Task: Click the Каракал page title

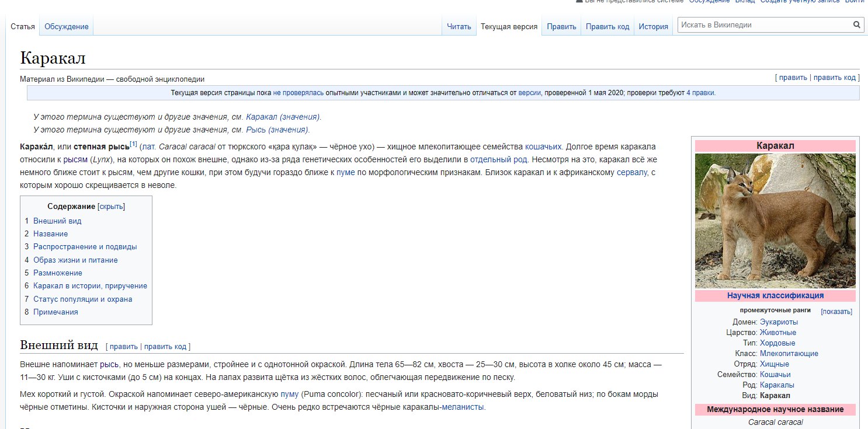Action: point(53,58)
